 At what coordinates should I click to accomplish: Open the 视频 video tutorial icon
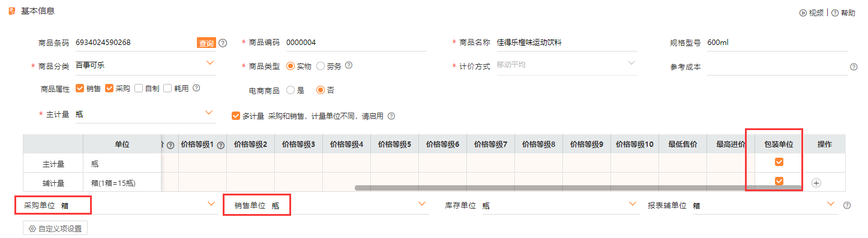coord(803,13)
